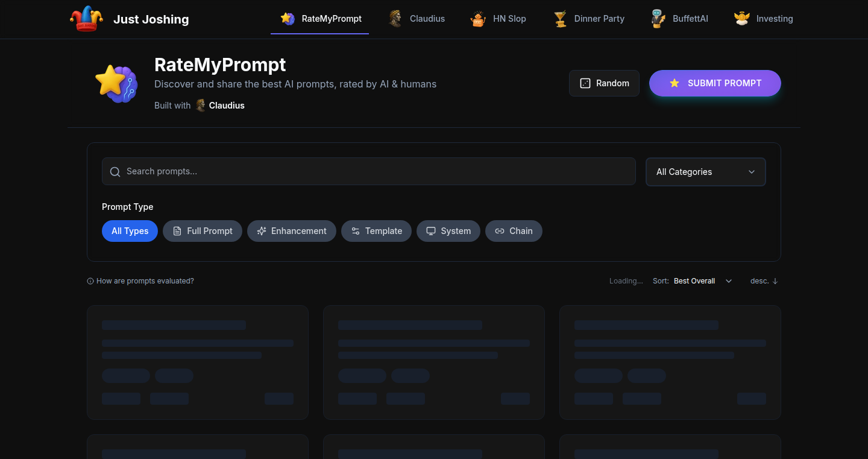
Task: Expand the All Categories chevron arrow
Action: (x=752, y=172)
